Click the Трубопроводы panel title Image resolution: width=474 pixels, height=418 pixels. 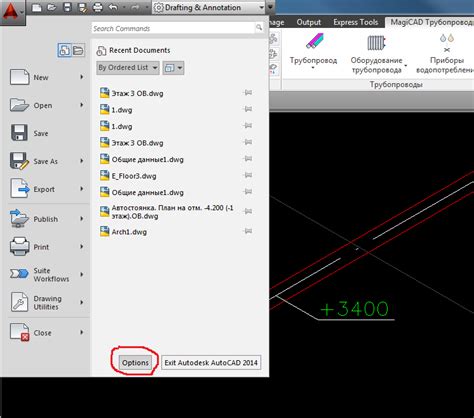pos(396,85)
